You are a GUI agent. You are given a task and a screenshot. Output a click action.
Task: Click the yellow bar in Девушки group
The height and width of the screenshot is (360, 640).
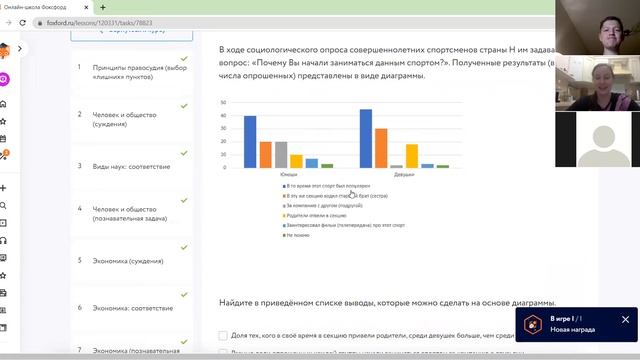412,156
